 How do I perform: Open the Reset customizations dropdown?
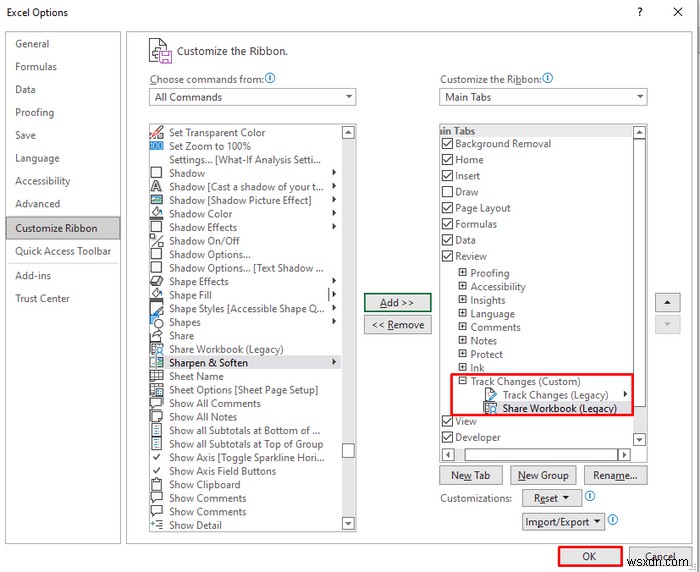click(x=552, y=498)
